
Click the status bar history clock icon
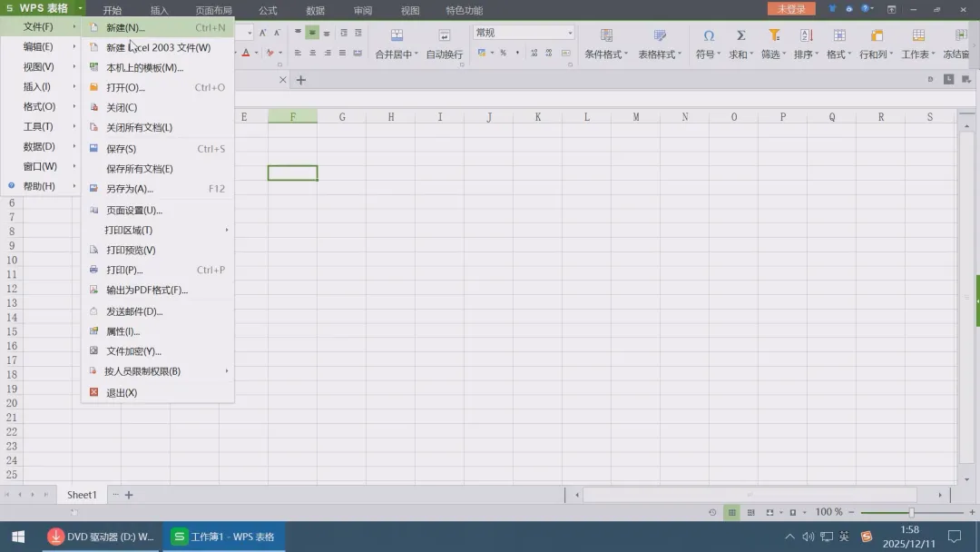click(712, 513)
